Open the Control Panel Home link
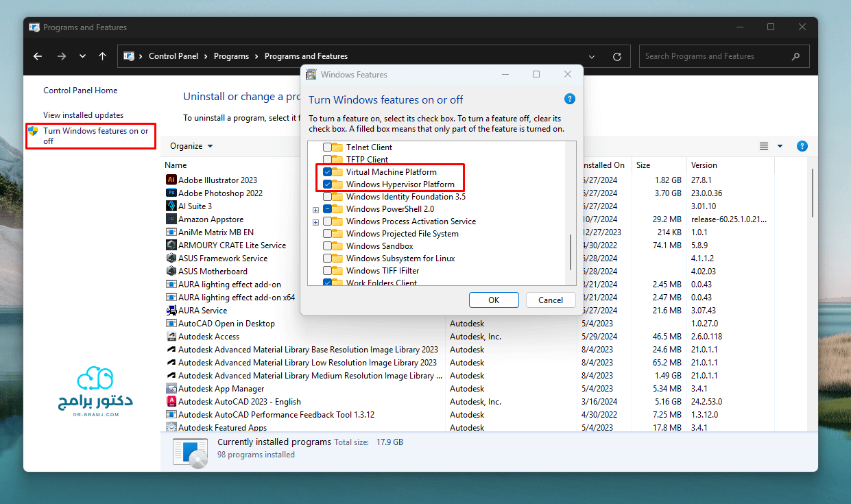This screenshot has height=504, width=851. 80,91
